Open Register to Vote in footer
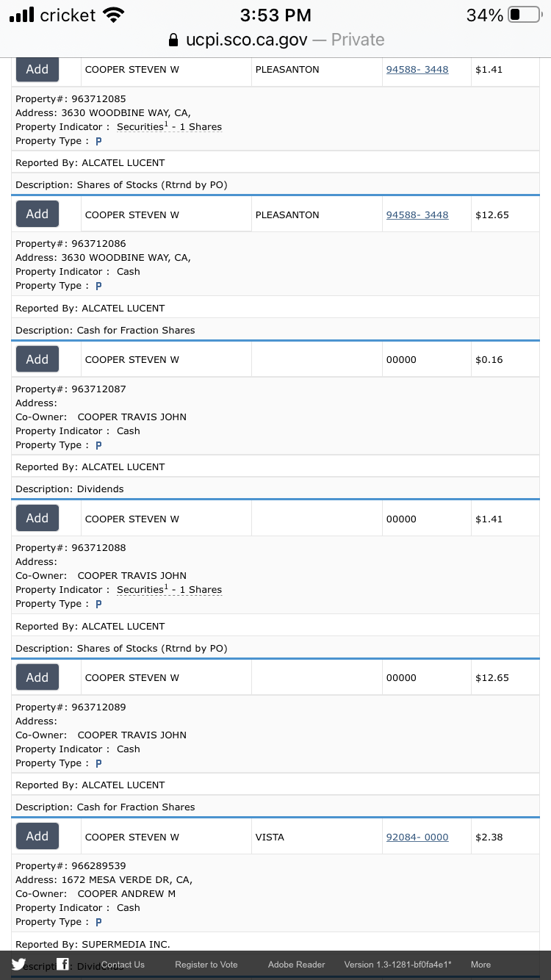 206,965
